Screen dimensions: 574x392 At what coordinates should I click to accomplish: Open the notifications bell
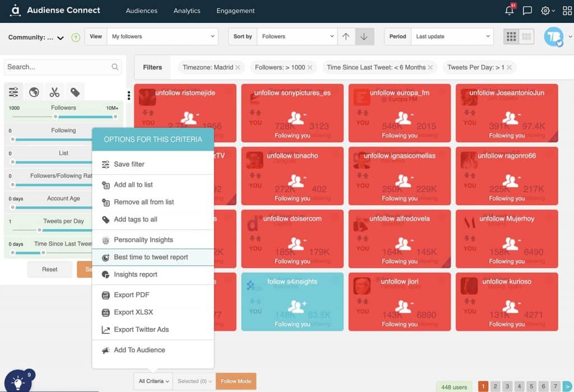click(x=509, y=10)
